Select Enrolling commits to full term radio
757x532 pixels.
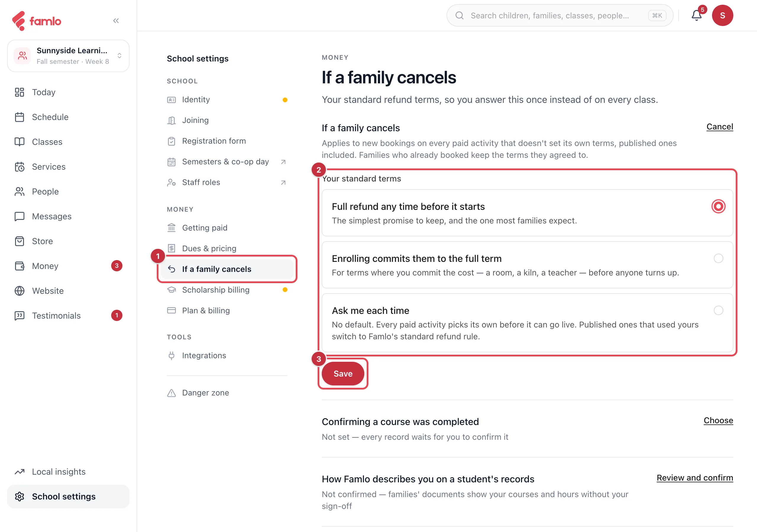tap(718, 258)
